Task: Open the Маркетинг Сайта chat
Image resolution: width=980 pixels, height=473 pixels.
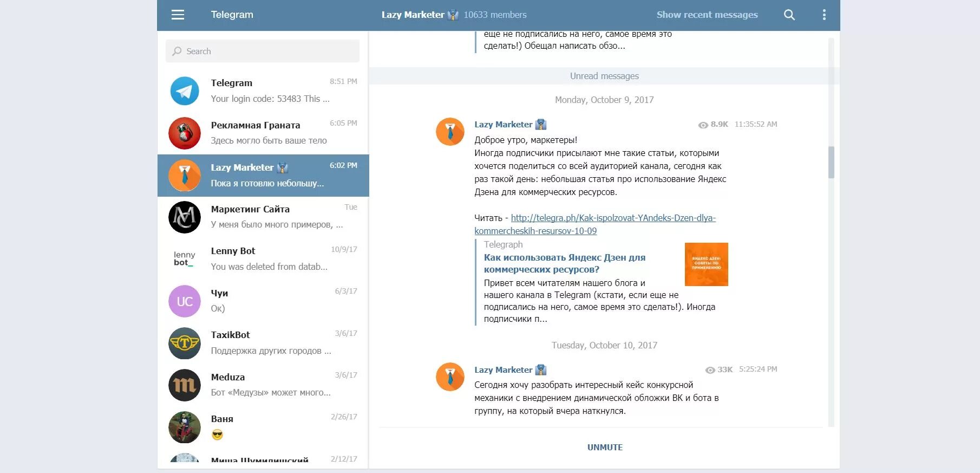Action: [263, 217]
